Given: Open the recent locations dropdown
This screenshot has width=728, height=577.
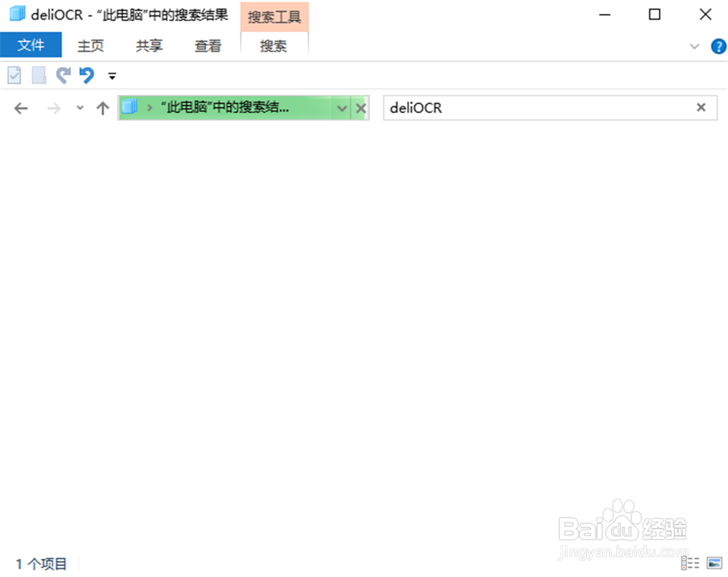Looking at the screenshot, I should pyautogui.click(x=80, y=108).
